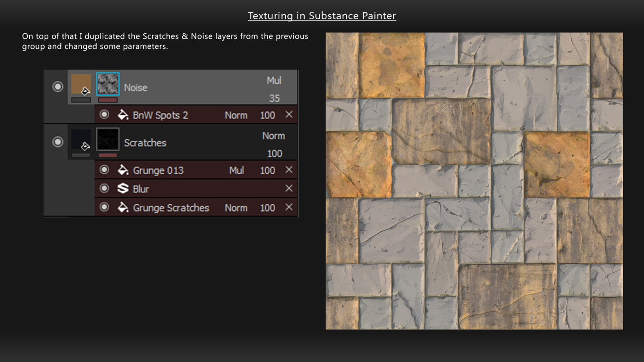The image size is (644, 362).
Task: Open Grunge Scratches Norm blend dropdown
Action: pos(236,208)
